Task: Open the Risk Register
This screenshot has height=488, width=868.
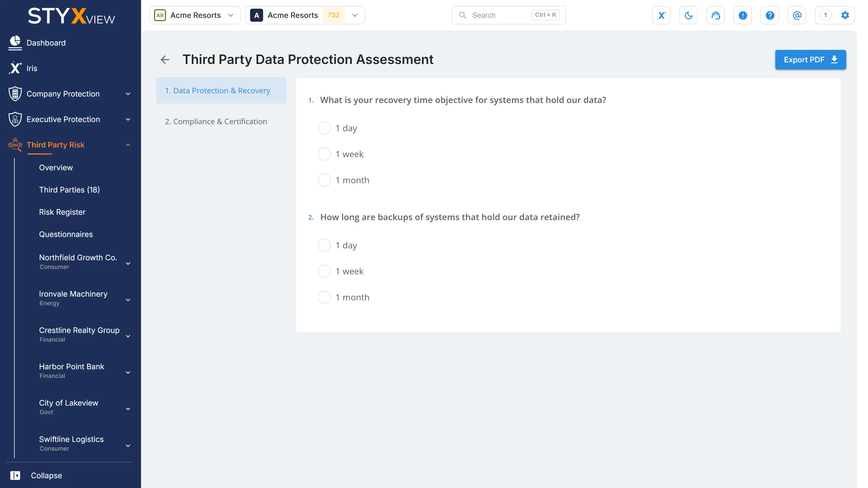Action: click(x=62, y=212)
